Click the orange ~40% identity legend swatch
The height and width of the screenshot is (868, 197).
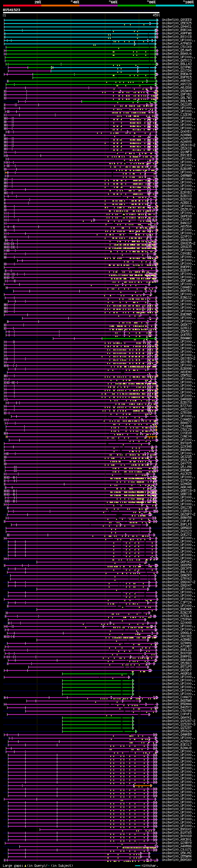pos(60,6)
